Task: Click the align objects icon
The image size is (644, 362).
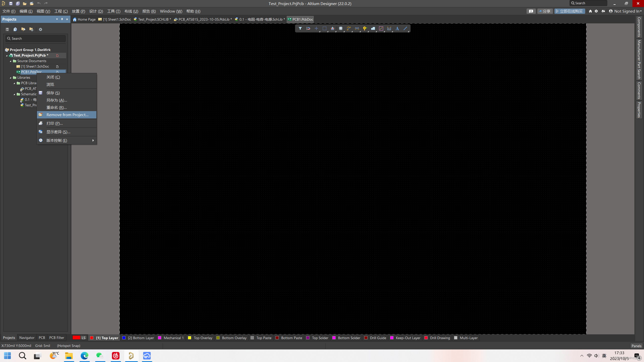Action: [x=333, y=28]
